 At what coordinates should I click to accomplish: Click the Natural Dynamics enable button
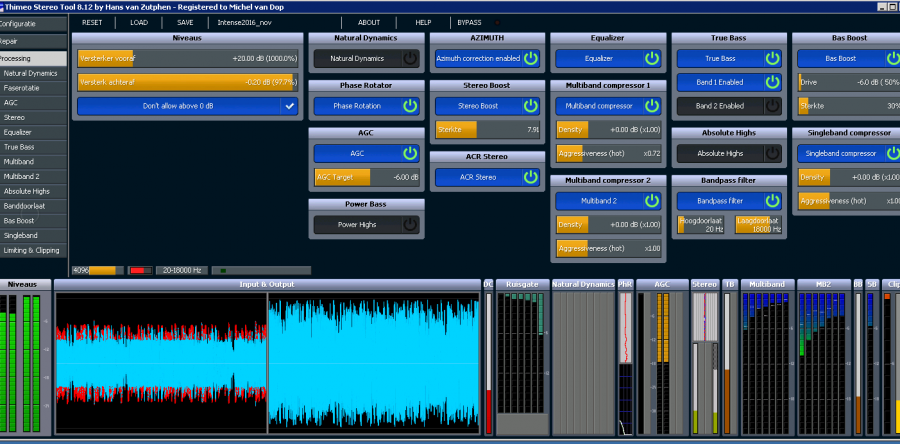coord(367,59)
